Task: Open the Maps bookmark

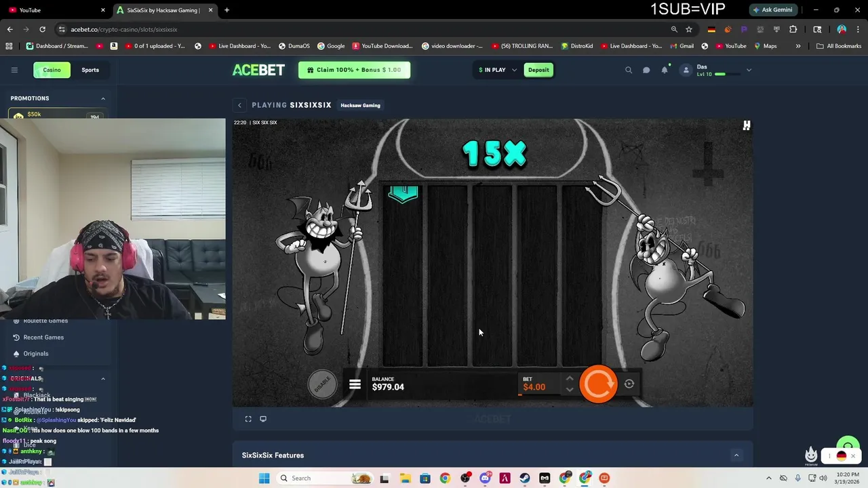Action: (764, 46)
